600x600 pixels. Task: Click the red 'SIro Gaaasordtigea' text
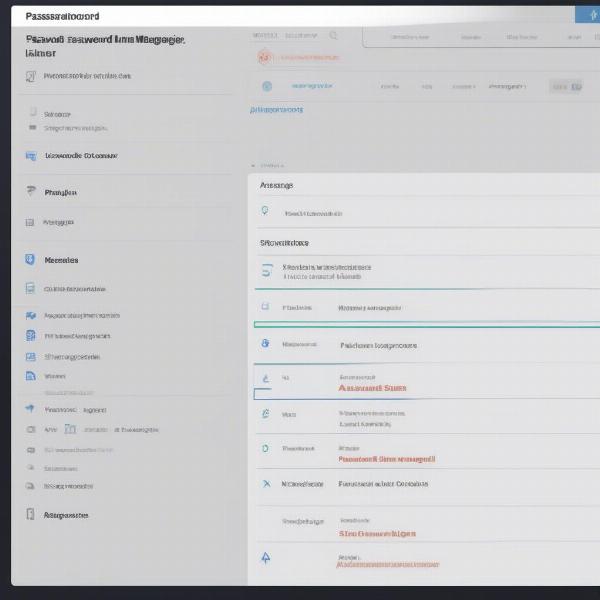point(377,533)
